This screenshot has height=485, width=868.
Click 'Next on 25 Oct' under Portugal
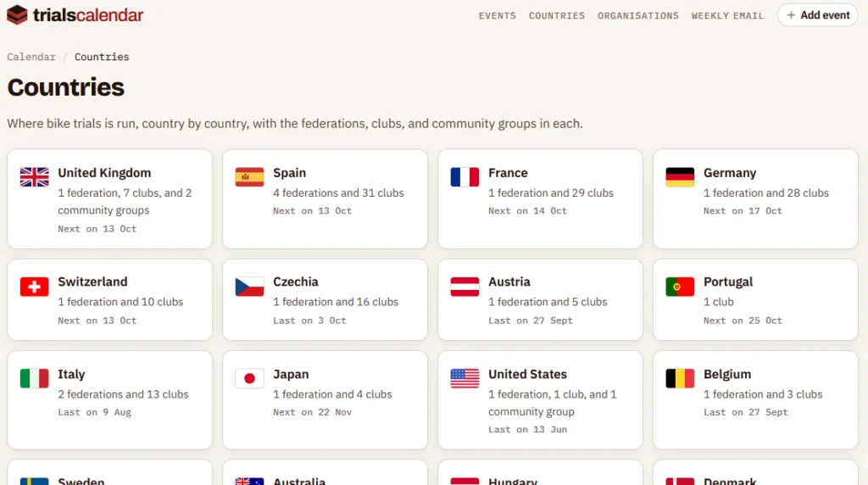(x=743, y=321)
